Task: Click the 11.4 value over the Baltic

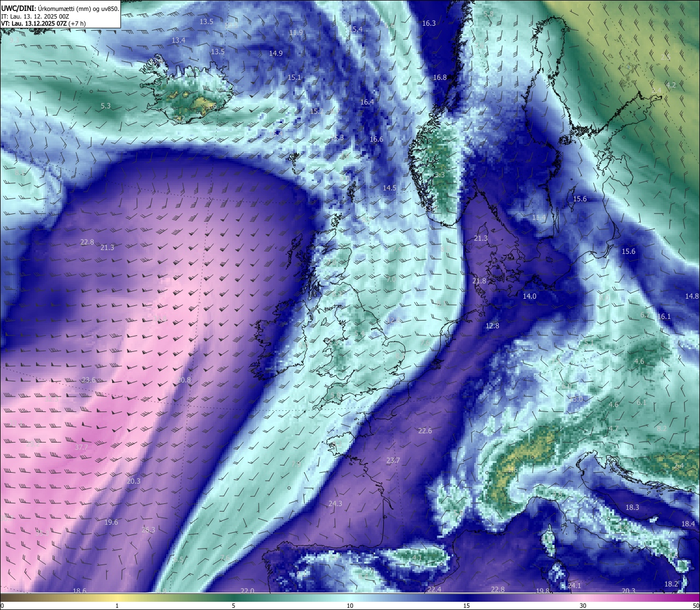Action: click(539, 218)
